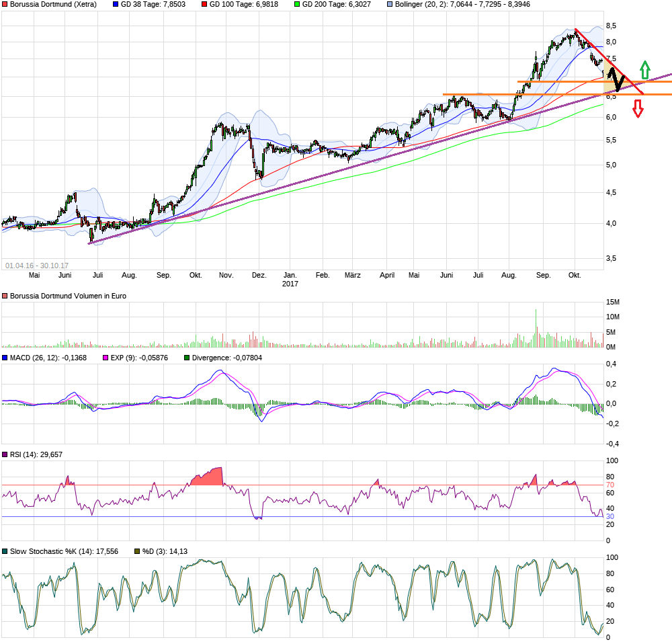Click 'Slow Stochastic %K (14): 17,556' label
672x644 pixels.
point(64,551)
